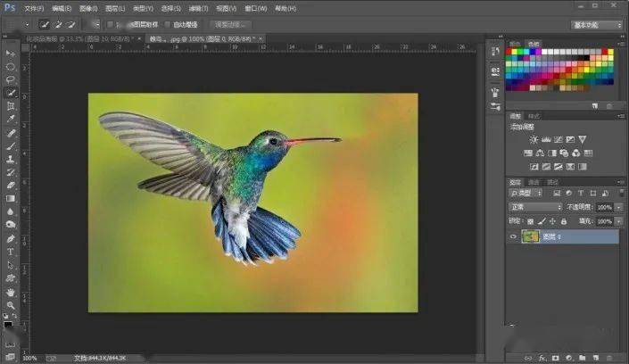
Task: Select the Hand tool
Action: (x=11, y=292)
